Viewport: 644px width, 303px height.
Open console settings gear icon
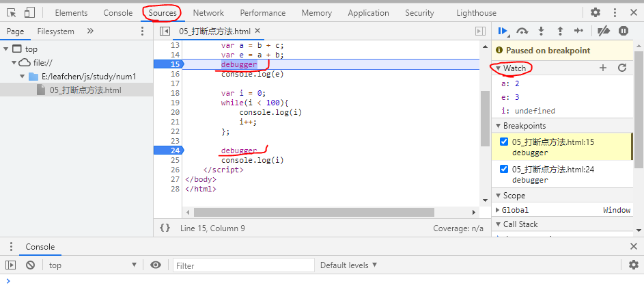click(x=634, y=265)
